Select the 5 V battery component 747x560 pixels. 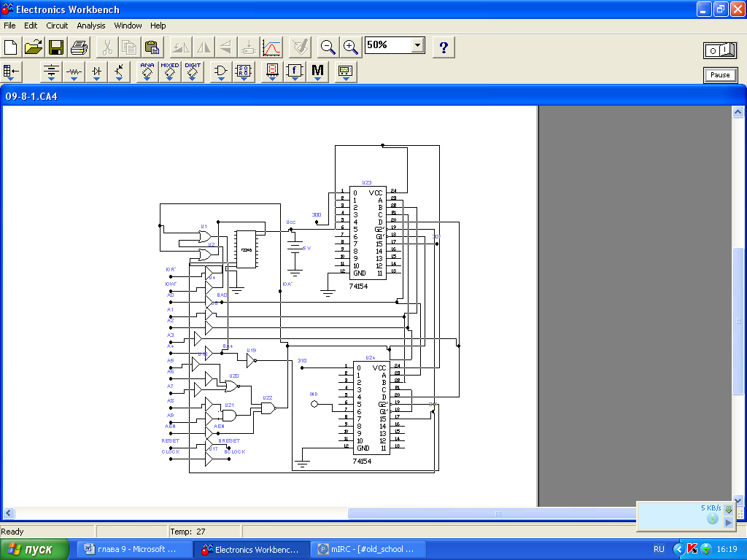[x=295, y=248]
